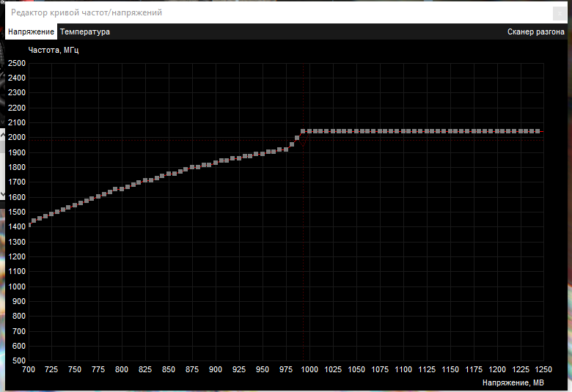Click the 2000 frequency axis label
Screen dimensions: 572x392
click(x=17, y=138)
